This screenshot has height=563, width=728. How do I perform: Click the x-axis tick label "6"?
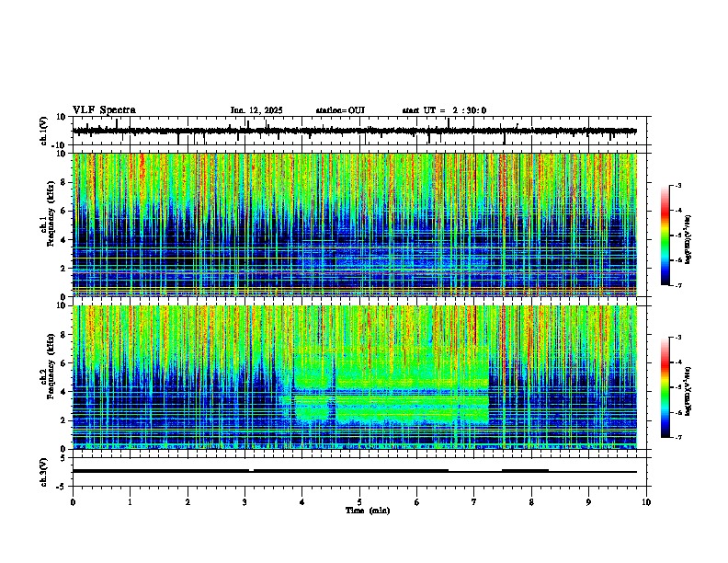[417, 502]
